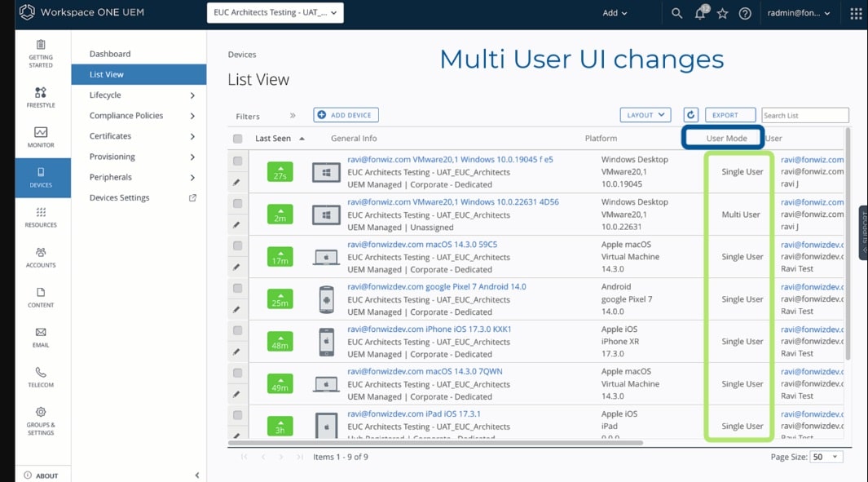Click the Export button
Screen dimensions: 868x482
point(730,115)
